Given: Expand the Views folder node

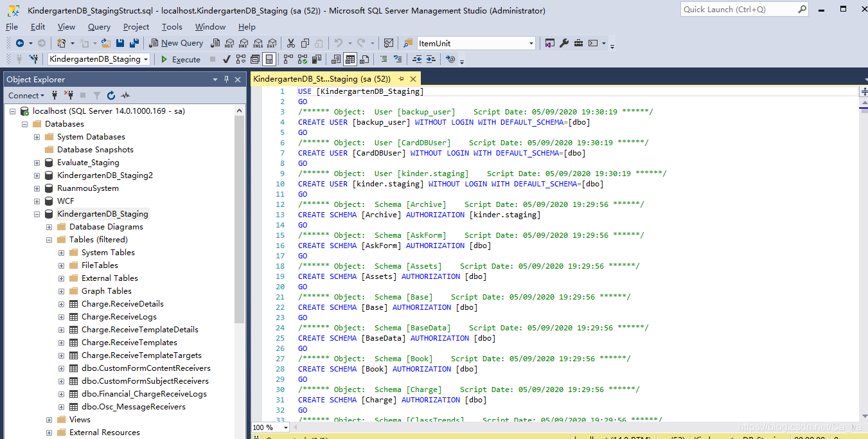Looking at the screenshot, I should [49, 420].
